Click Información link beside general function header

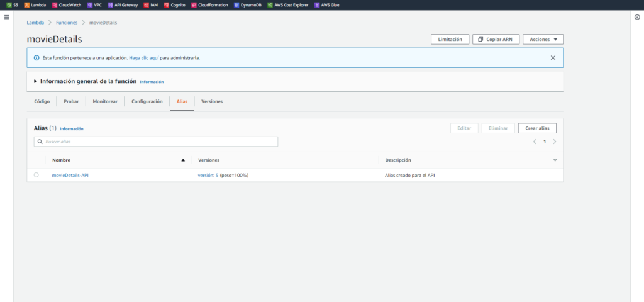coord(152,82)
